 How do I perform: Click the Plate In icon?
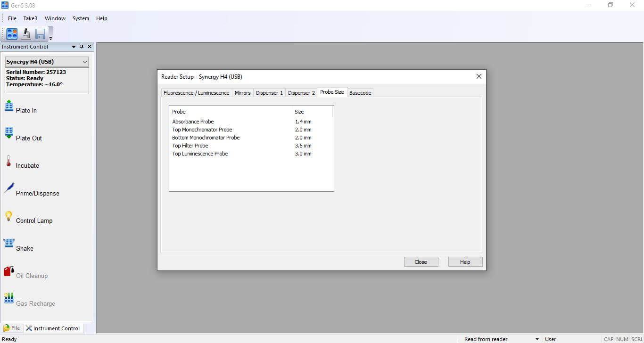(9, 106)
